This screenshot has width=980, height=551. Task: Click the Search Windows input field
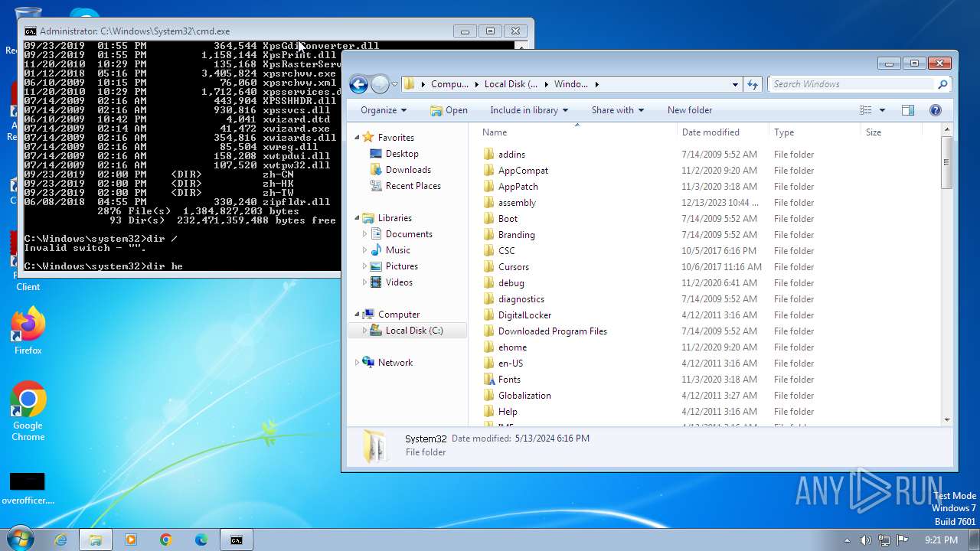(852, 84)
